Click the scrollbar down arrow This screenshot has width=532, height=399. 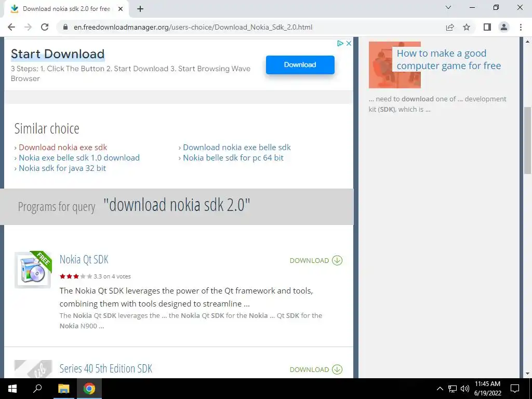tap(528, 374)
